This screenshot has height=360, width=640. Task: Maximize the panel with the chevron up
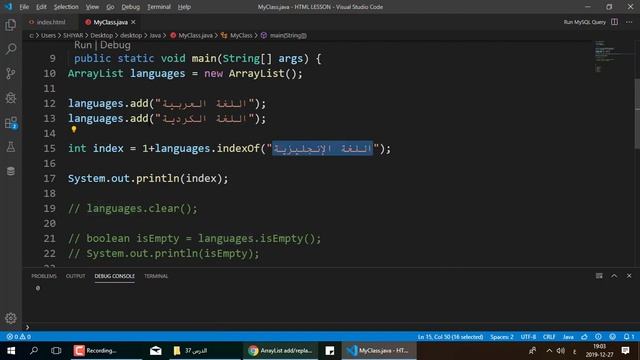(614, 276)
